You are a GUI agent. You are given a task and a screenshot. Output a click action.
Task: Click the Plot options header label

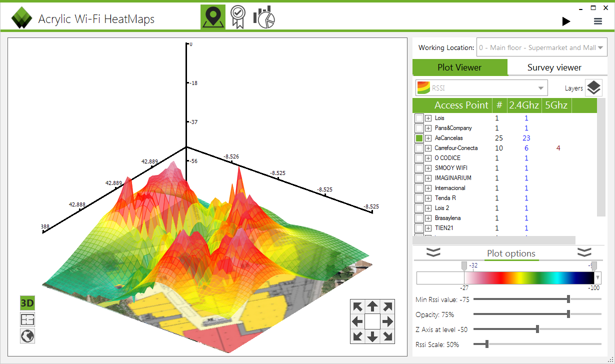pos(511,253)
